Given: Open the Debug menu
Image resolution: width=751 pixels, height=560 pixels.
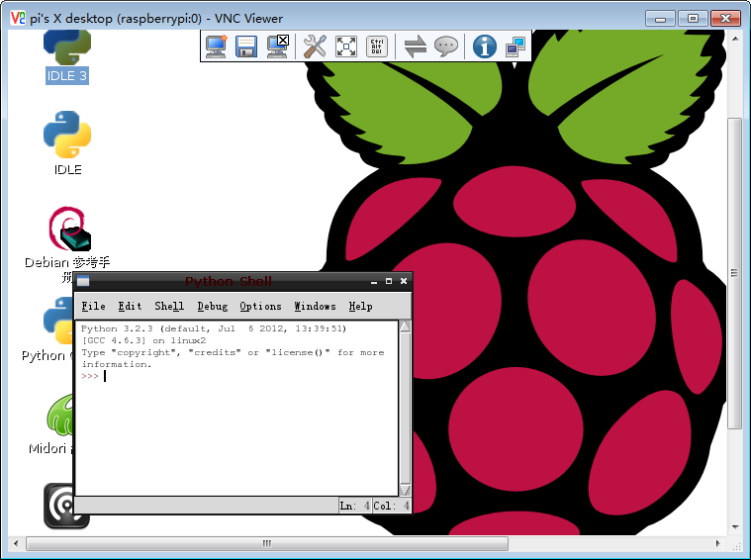Looking at the screenshot, I should coord(212,306).
